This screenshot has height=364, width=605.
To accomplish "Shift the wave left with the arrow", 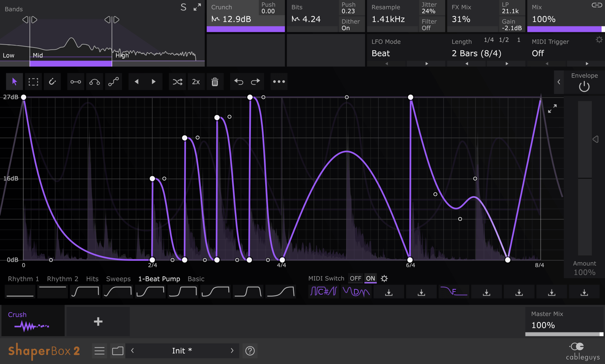I will tap(137, 82).
